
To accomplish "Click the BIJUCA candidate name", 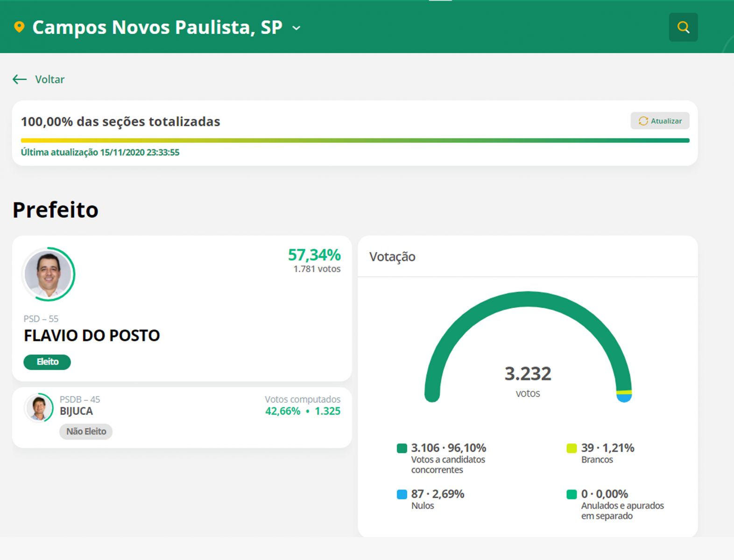I will pyautogui.click(x=76, y=411).
